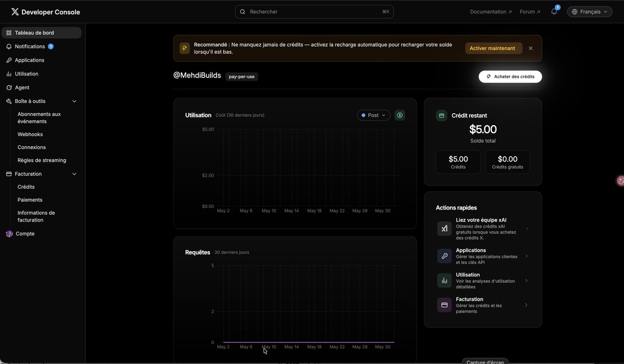Open the Crédits billing page
Image resolution: width=624 pixels, height=364 pixels.
[x=26, y=187]
